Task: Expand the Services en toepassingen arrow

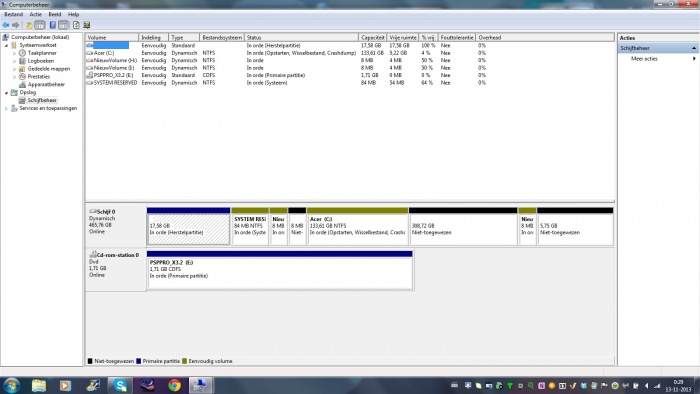Action: click(6, 108)
